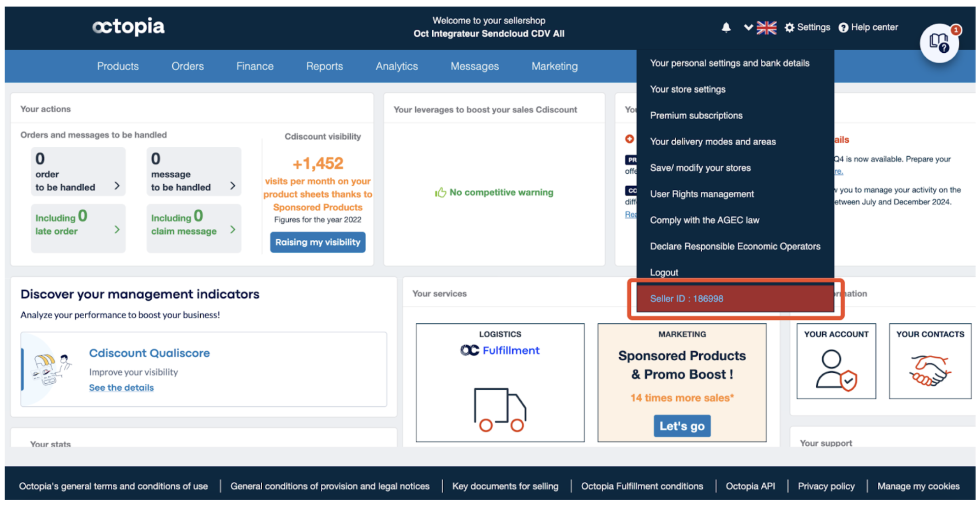Open Octopia Fulfillment conditions link
Viewport: 980px width, 508px height.
click(642, 486)
